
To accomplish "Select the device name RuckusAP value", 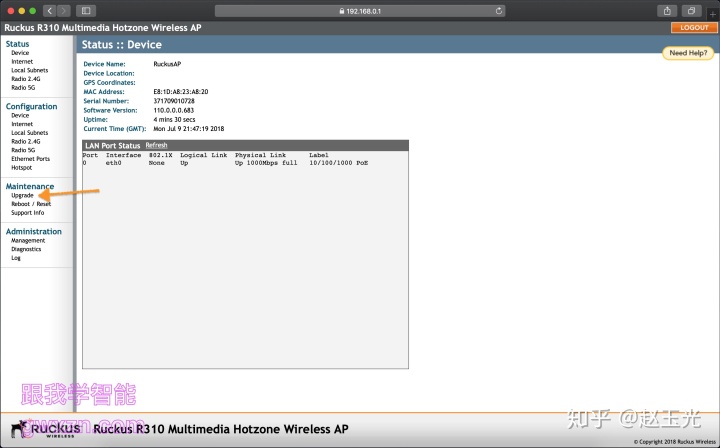I will pyautogui.click(x=167, y=64).
